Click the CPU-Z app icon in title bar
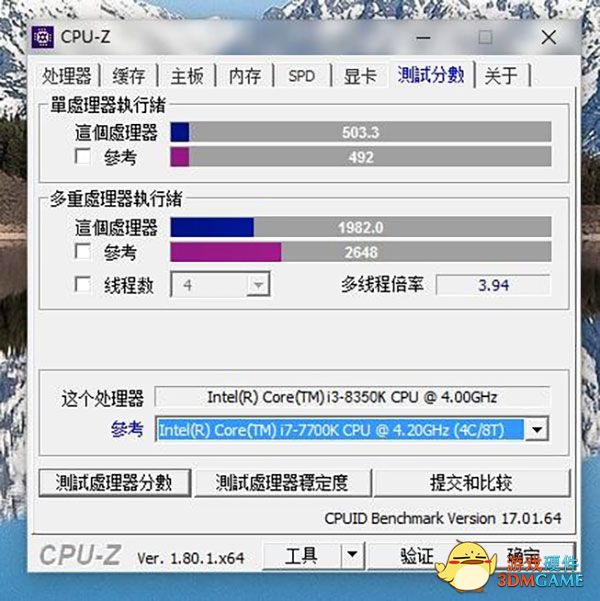The width and height of the screenshot is (600, 601). click(43, 37)
